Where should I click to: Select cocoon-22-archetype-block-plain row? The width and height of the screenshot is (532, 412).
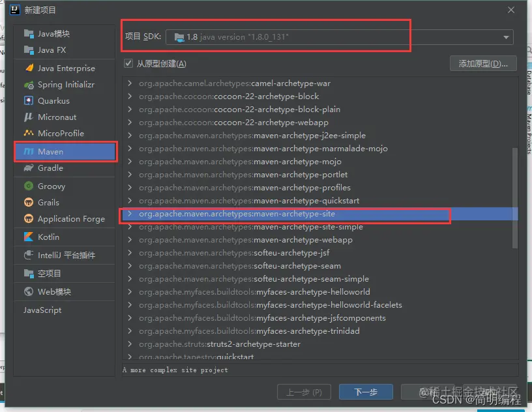(x=320, y=110)
